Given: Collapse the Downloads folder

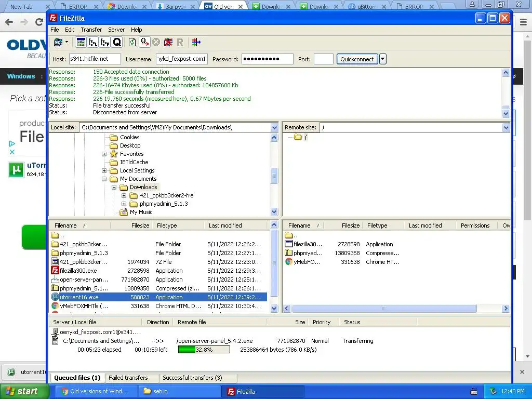Looking at the screenshot, I should point(114,187).
